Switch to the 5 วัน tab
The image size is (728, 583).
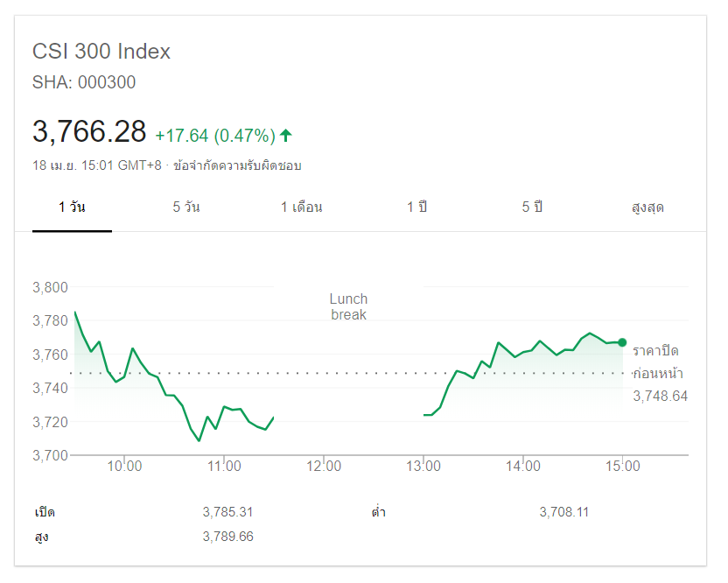tap(186, 207)
